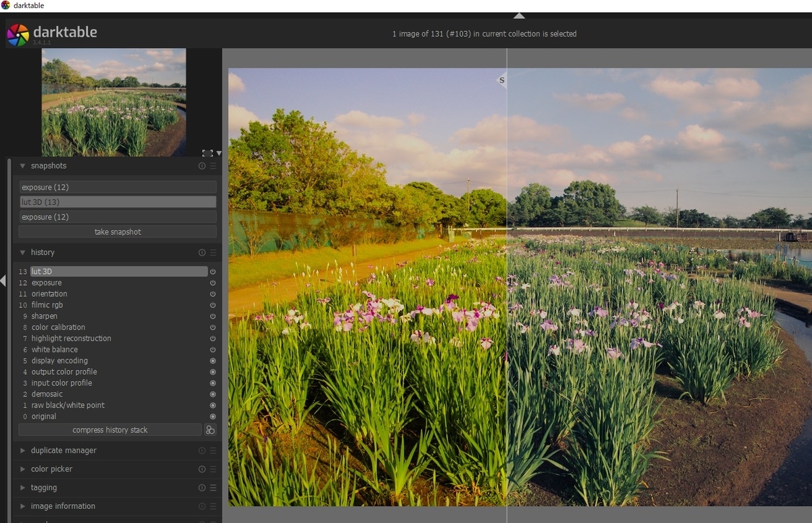Reset the history panel parameters

[202, 252]
